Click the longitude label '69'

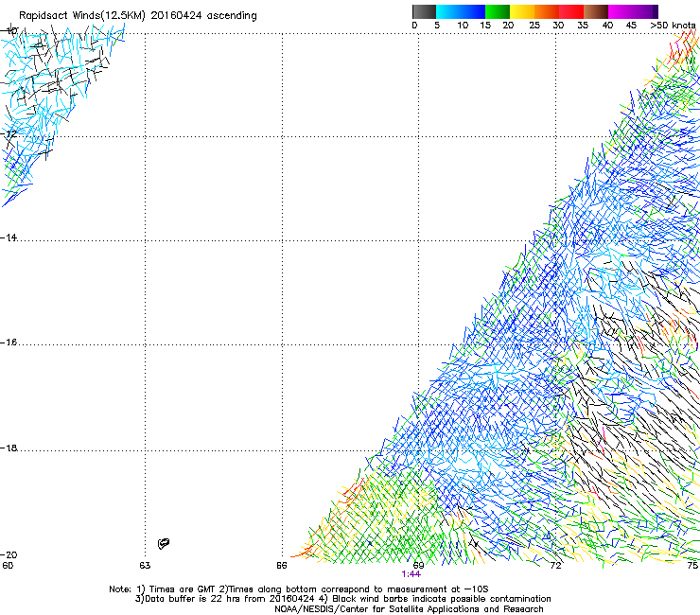[x=418, y=566]
